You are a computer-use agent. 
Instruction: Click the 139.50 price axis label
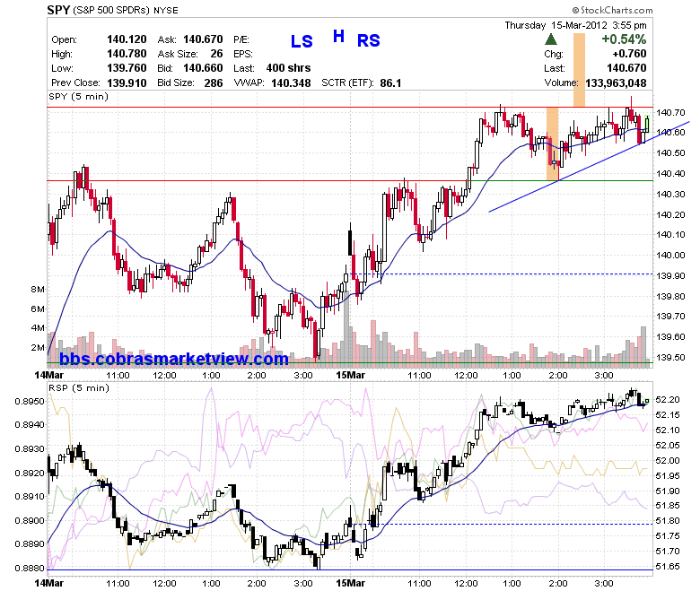(x=670, y=357)
